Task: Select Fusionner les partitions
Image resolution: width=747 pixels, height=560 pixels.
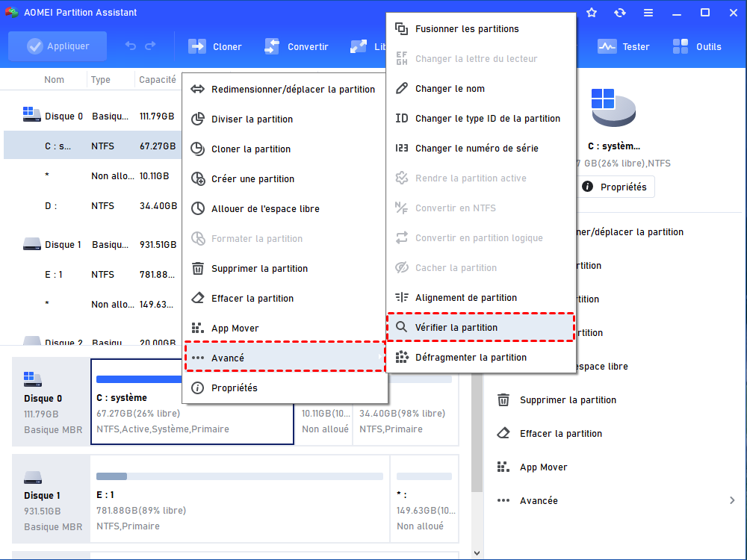Action: (480, 29)
